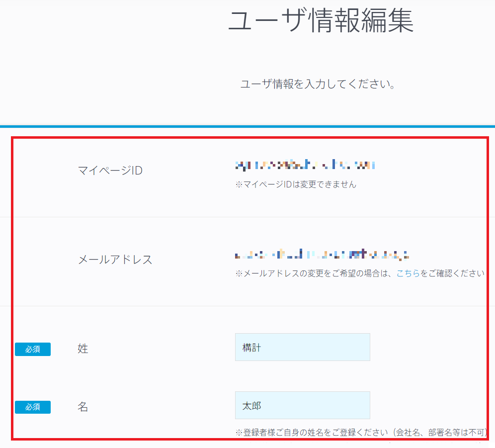Click the 名 input field containing 太郎
Screen dimensions: 495x448
(x=302, y=405)
